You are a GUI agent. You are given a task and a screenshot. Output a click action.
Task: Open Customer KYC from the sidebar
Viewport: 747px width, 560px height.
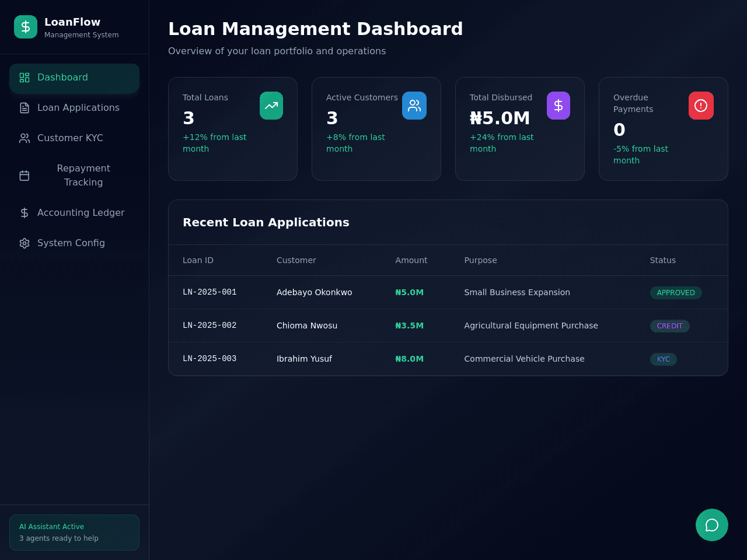click(74, 138)
